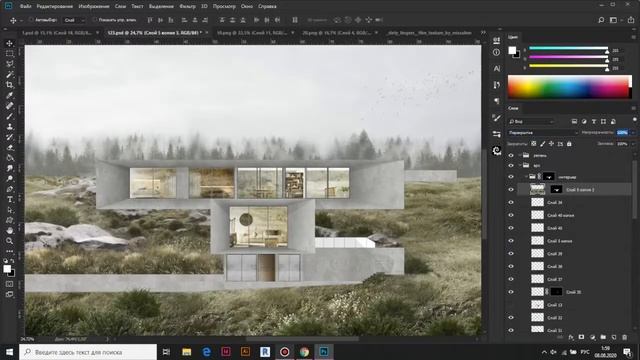Open the Info panel icon in the side dock

point(496,52)
